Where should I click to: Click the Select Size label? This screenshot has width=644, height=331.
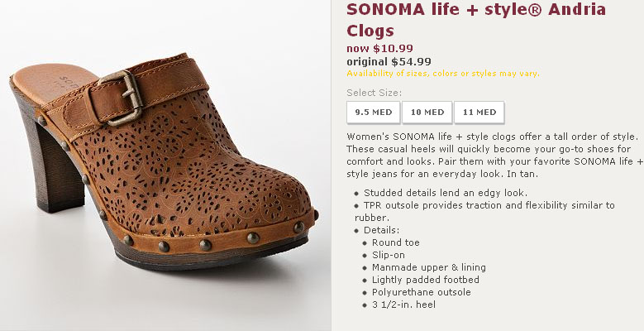(x=374, y=93)
